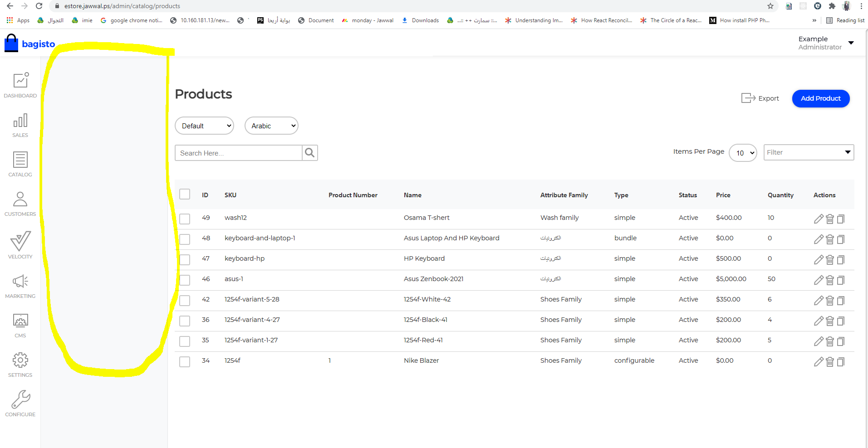This screenshot has height=448, width=868.
Task: Check the row for product ID 35
Action: pyautogui.click(x=185, y=341)
